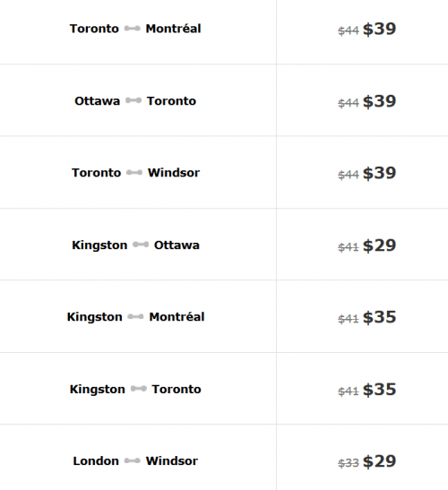Screen dimensions: 448x490
Task: Open the Kingston to Toronto route
Action: [x=135, y=390]
